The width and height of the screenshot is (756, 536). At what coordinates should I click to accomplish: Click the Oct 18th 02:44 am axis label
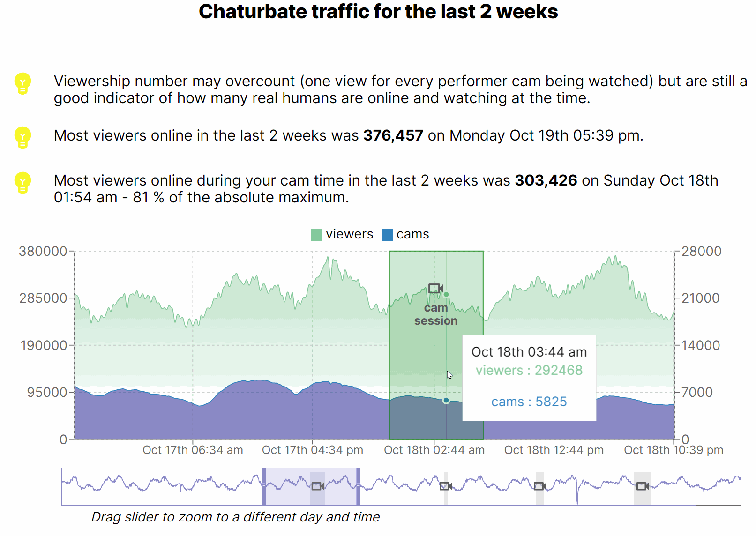coord(434,450)
